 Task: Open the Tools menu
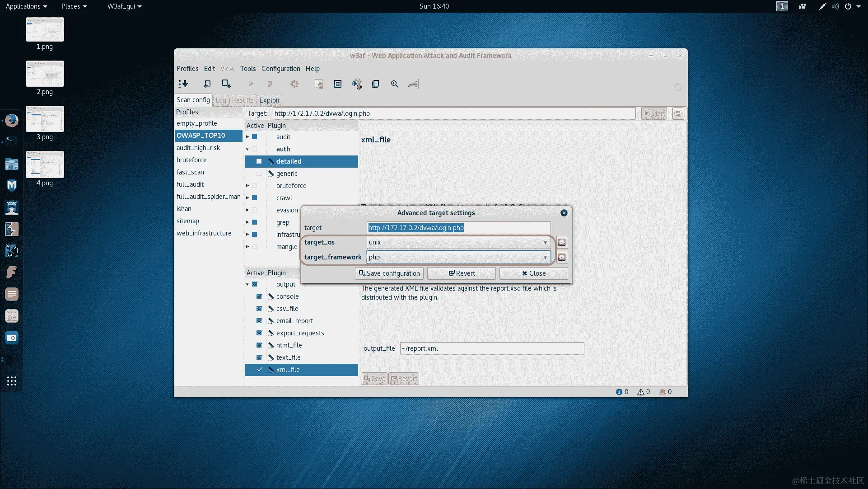click(248, 69)
